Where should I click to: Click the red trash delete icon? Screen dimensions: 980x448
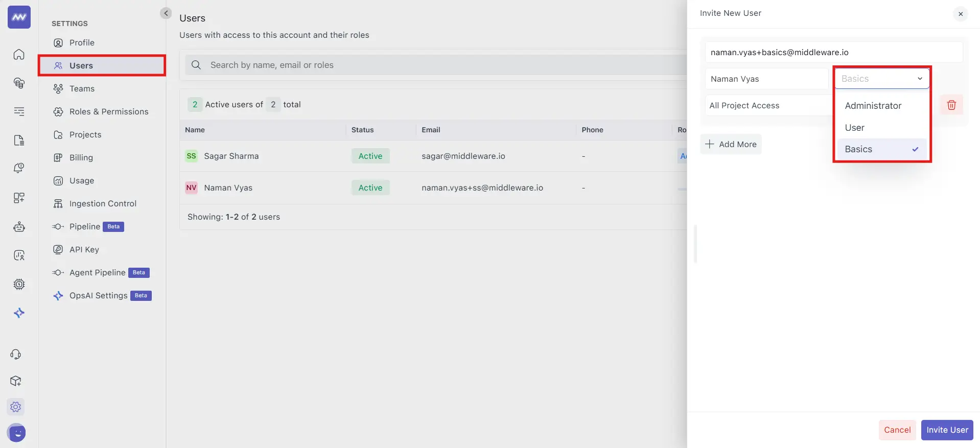coord(951,105)
